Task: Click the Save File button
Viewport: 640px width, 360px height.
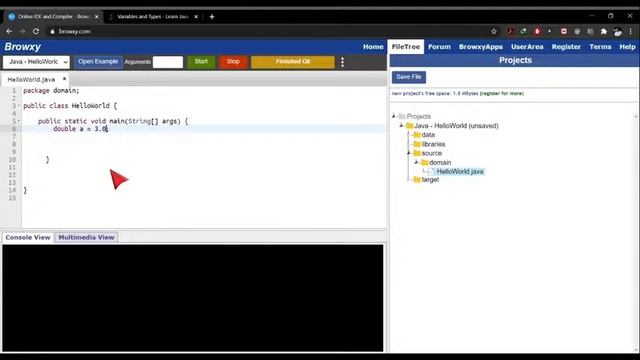Action: click(409, 77)
